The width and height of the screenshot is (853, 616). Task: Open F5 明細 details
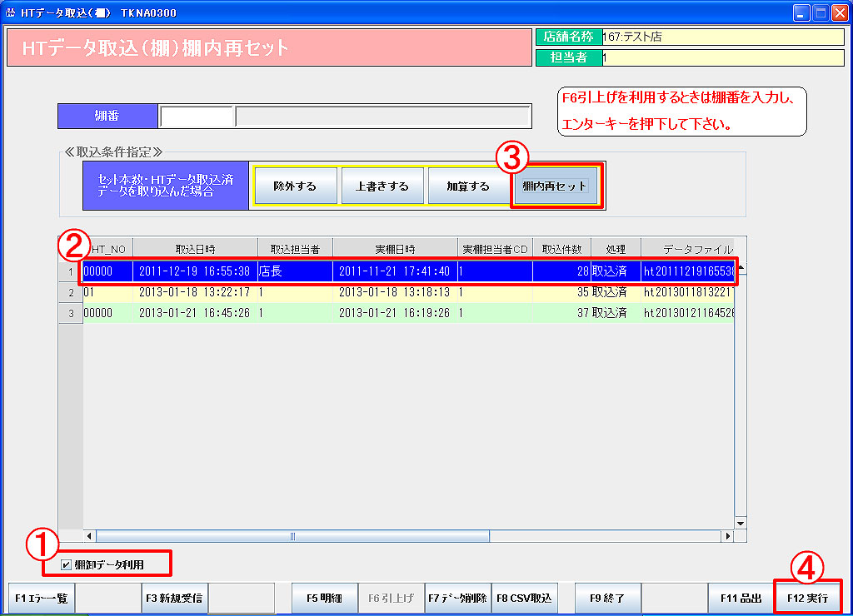click(324, 598)
